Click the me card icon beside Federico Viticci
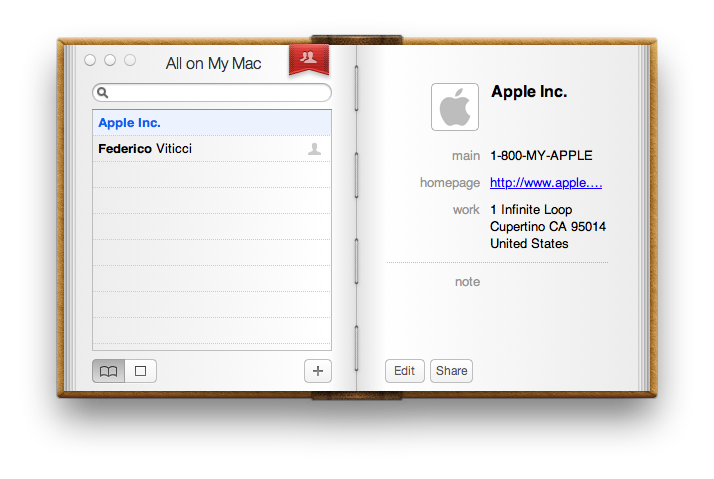Image resolution: width=714 pixels, height=479 pixels. tap(314, 149)
